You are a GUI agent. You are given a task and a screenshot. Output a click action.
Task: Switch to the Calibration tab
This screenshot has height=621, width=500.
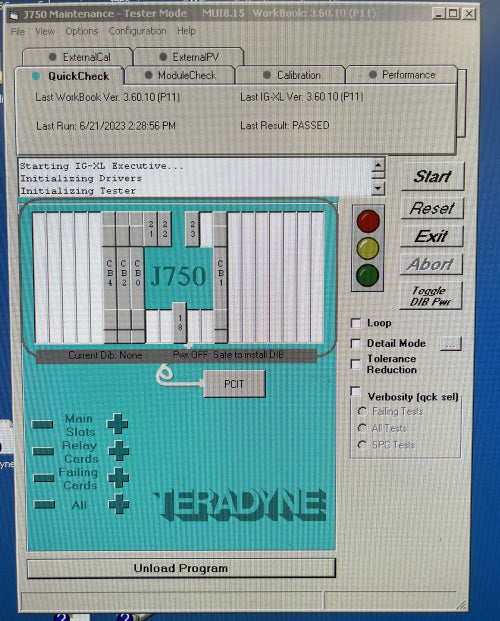290,75
